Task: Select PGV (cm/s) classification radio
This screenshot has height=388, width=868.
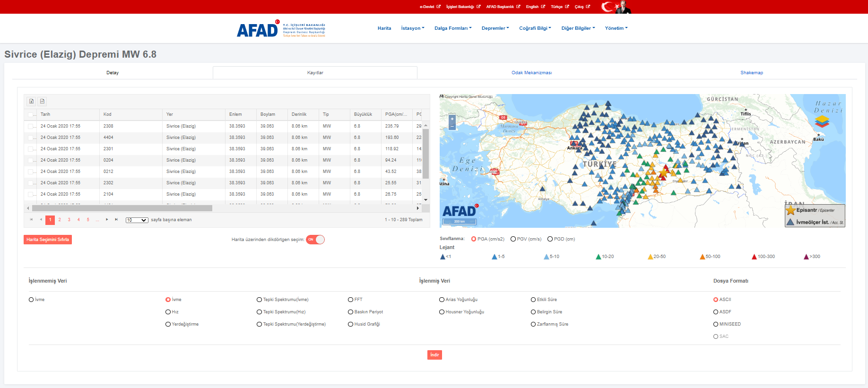Action: pyautogui.click(x=513, y=239)
